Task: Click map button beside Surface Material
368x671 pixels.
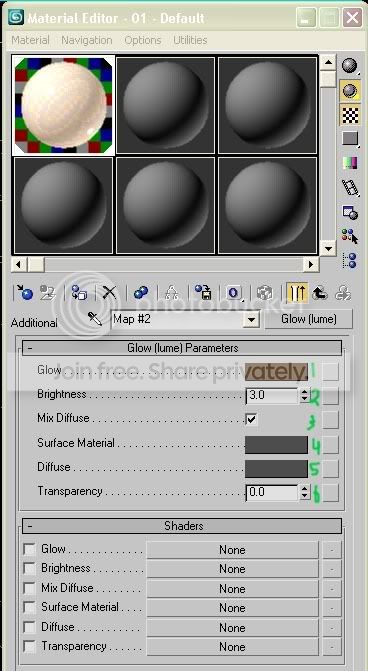Action: pos(330,445)
